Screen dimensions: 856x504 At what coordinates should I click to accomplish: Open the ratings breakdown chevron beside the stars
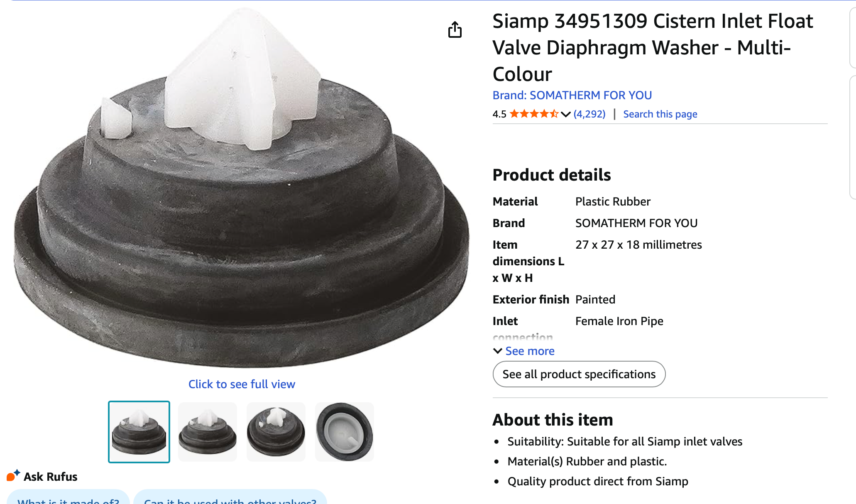coord(565,114)
